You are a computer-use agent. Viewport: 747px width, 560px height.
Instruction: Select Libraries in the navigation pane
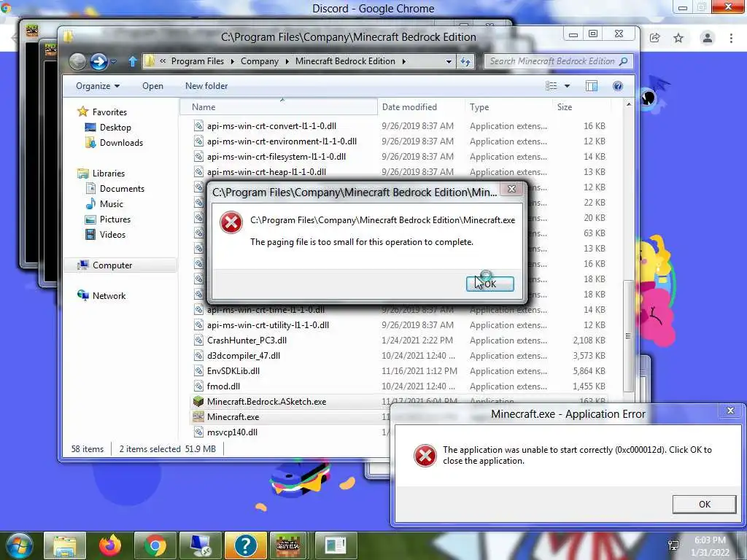click(109, 174)
